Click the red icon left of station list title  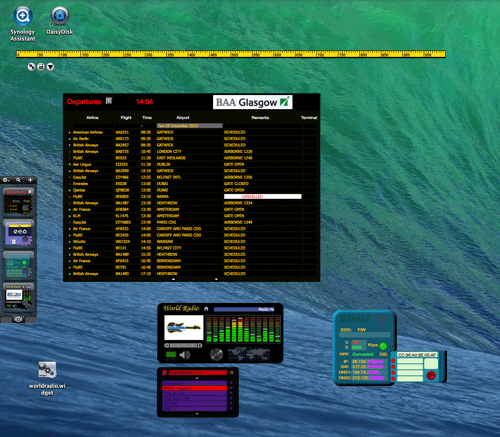164,372
